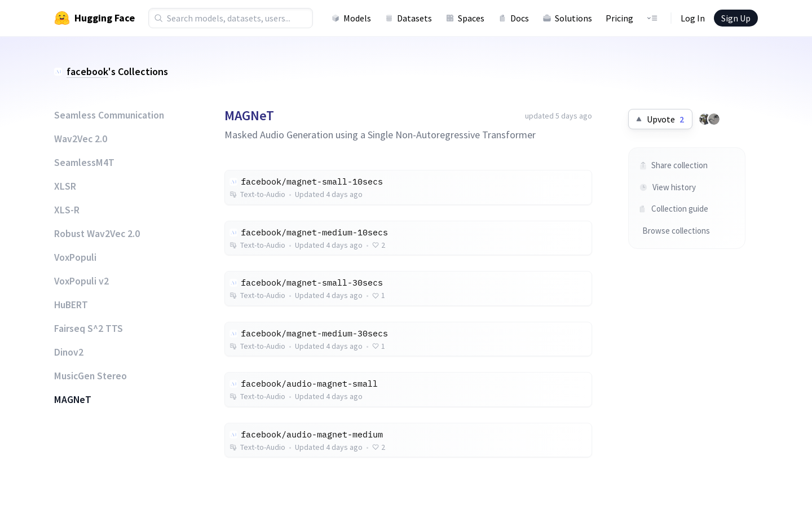
Task: Click the Share collection icon
Action: click(643, 165)
